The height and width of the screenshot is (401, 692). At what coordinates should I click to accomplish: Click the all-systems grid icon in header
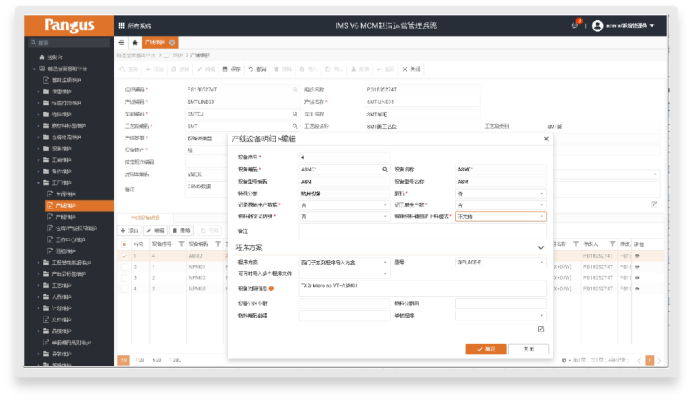(122, 24)
